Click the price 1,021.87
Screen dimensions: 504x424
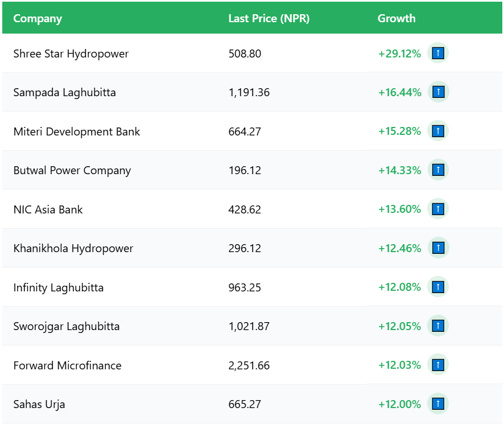(249, 327)
